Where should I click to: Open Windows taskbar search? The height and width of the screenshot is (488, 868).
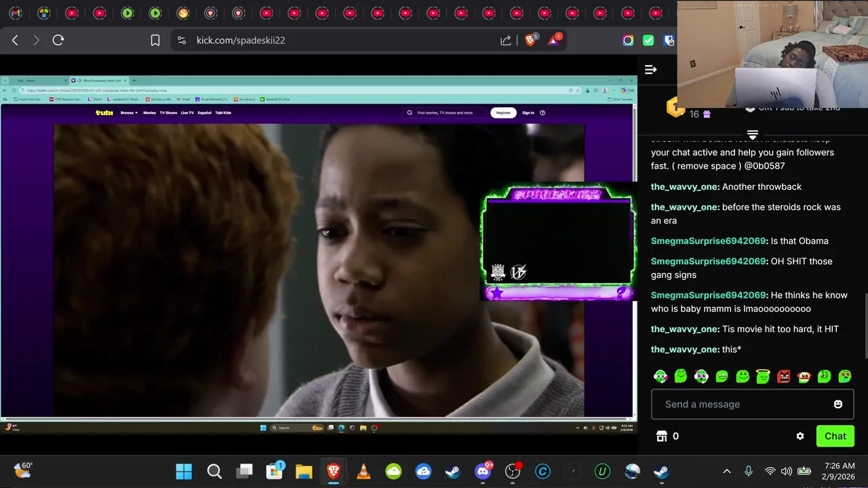click(214, 471)
